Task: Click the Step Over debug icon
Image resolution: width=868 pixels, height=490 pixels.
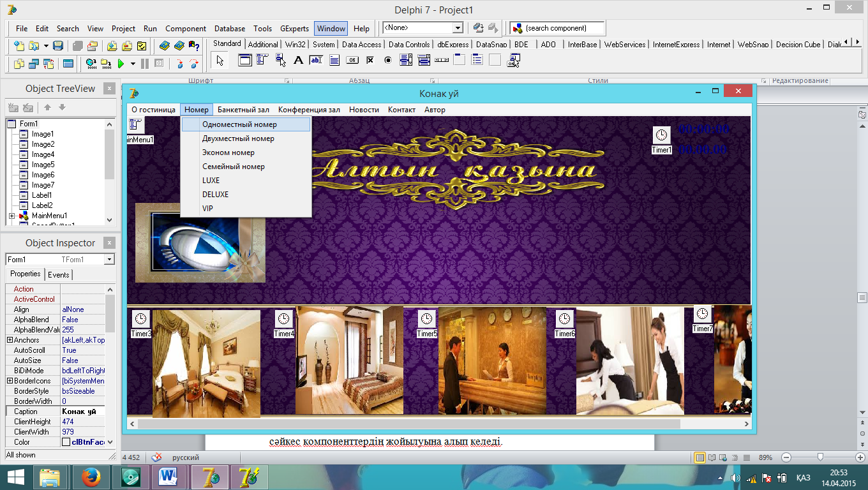Action: point(194,63)
